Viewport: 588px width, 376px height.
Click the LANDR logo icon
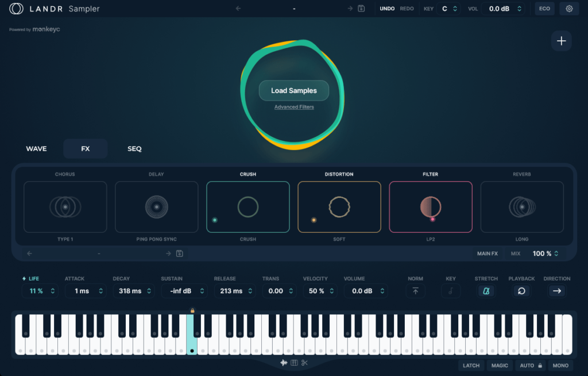tap(16, 9)
